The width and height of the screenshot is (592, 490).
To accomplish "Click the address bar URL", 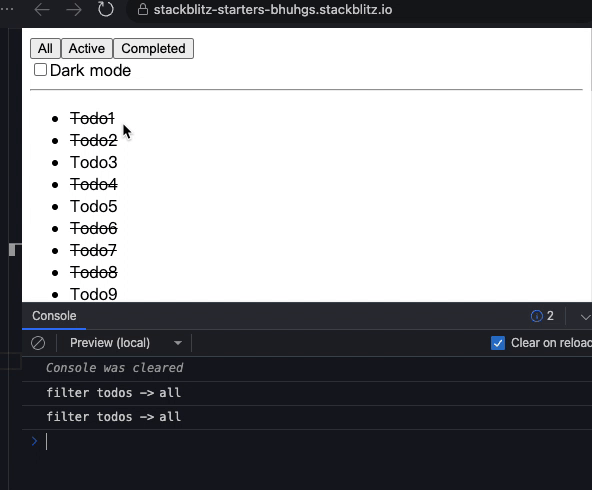I will click(x=273, y=9).
